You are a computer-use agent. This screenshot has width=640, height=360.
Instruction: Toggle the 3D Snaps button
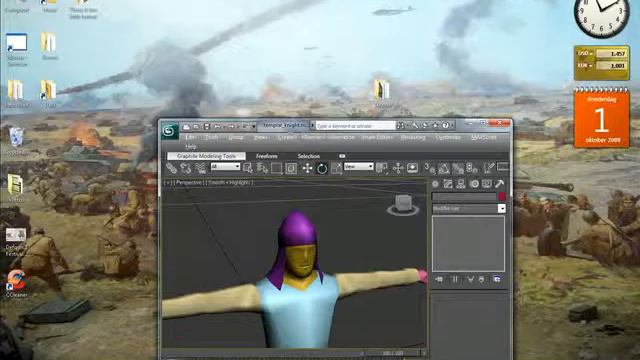coord(429,168)
